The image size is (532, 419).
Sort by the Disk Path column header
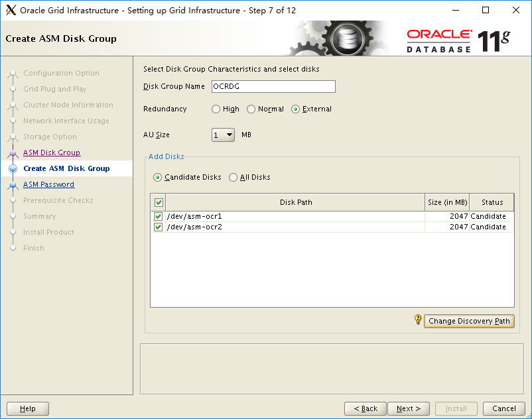point(295,202)
